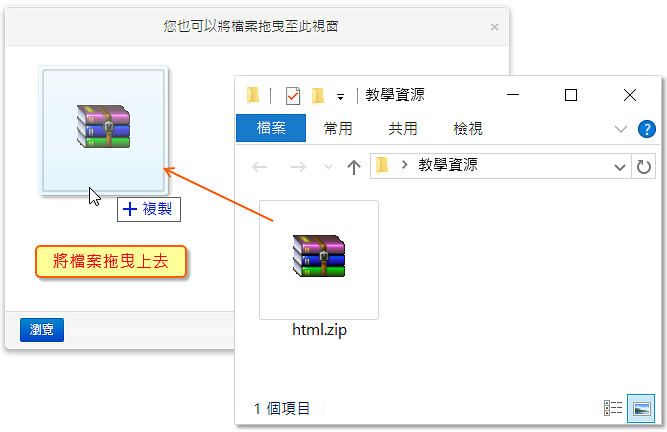Screen dimensions: 667x432
Task: Select the dragged archive thumbnail in upload area
Action: coord(103,130)
